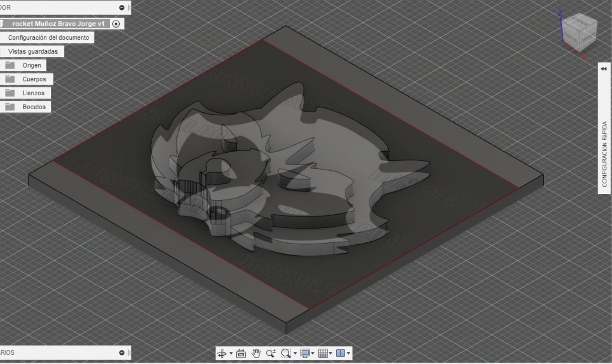The width and height of the screenshot is (612, 364).
Task: Expand the Display Settings dropdown arrow
Action: point(313,354)
